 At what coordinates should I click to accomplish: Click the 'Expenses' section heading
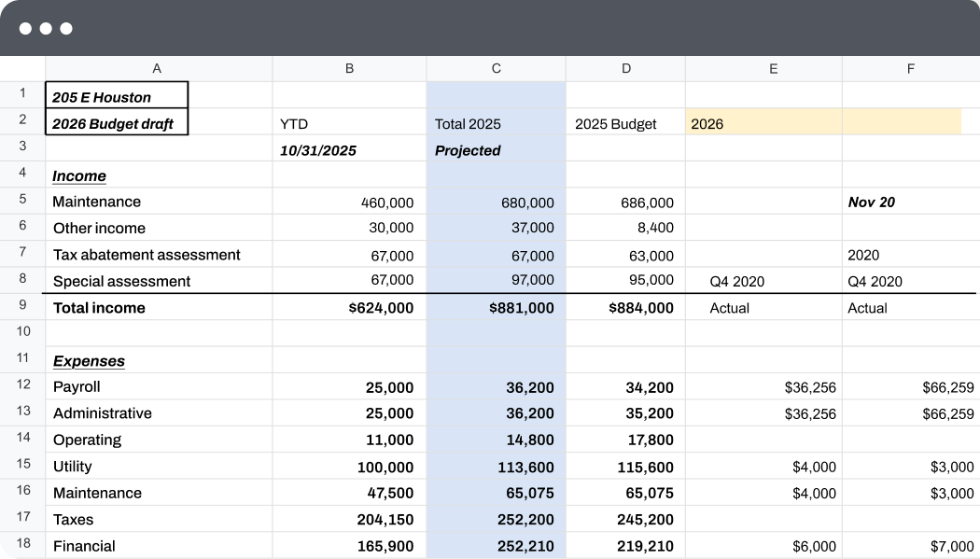tap(89, 361)
